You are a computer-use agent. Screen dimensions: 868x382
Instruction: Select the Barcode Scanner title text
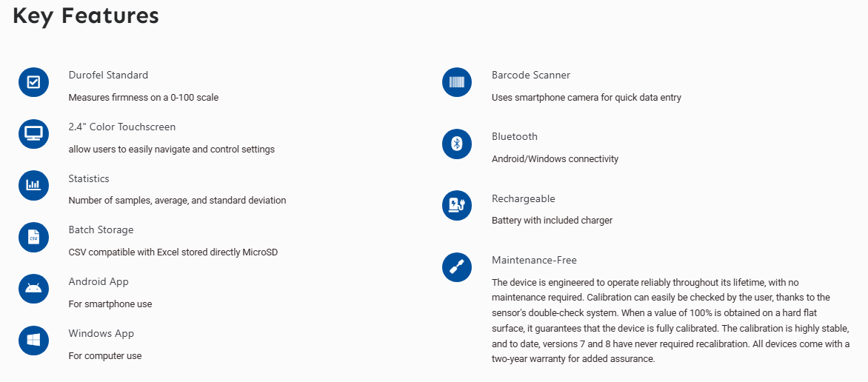[x=531, y=75]
